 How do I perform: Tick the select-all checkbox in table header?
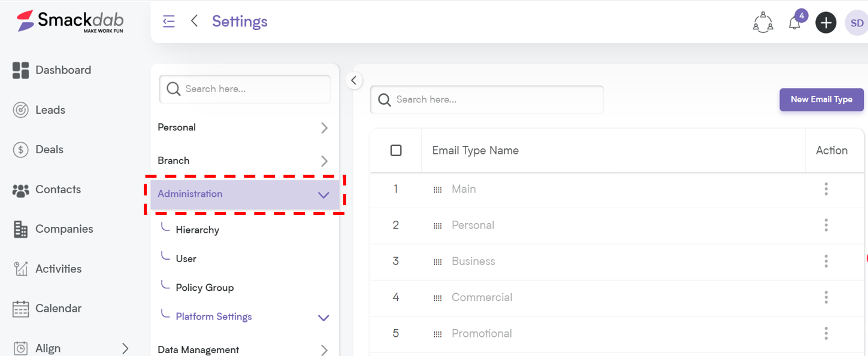coord(396,150)
